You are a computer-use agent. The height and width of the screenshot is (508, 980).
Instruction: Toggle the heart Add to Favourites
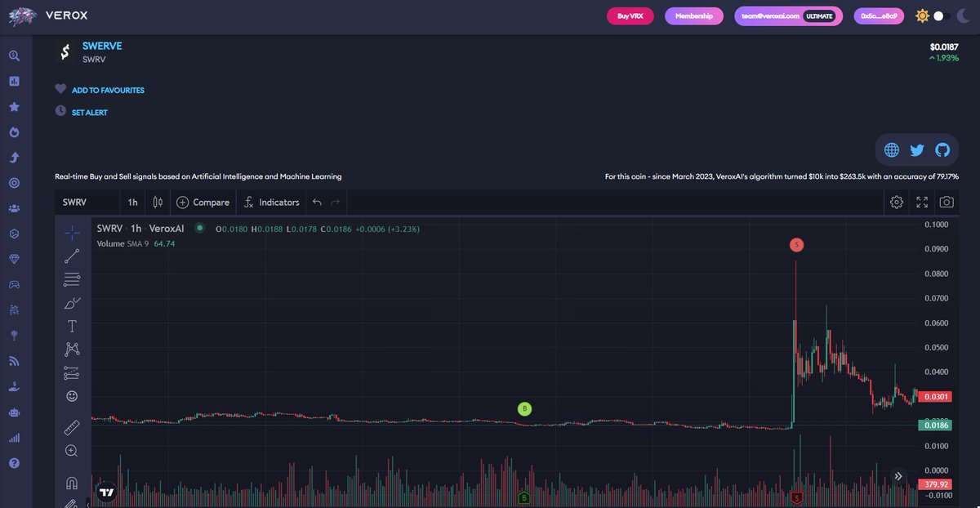[x=60, y=89]
